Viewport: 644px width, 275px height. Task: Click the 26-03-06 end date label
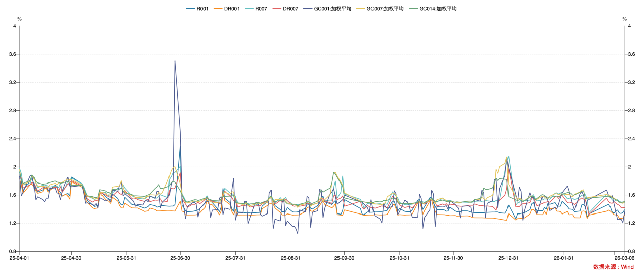624,258
